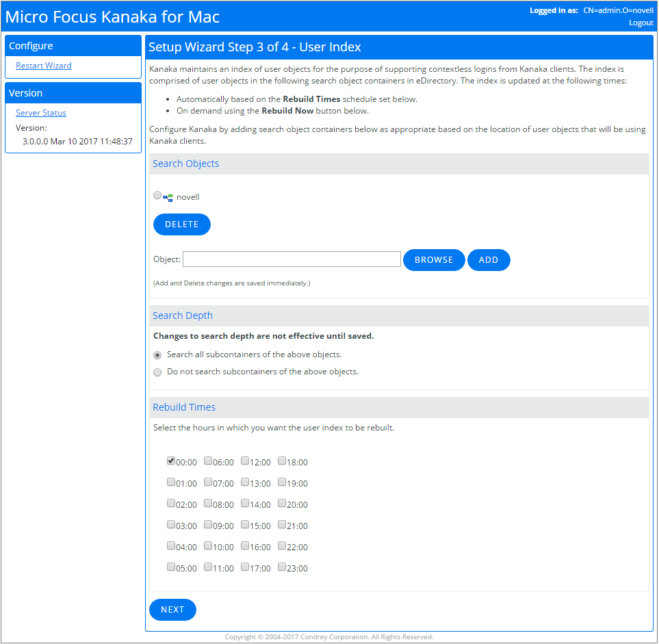The width and height of the screenshot is (659, 644).
Task: Select the 21:00 rebuild time
Action: pos(281,524)
